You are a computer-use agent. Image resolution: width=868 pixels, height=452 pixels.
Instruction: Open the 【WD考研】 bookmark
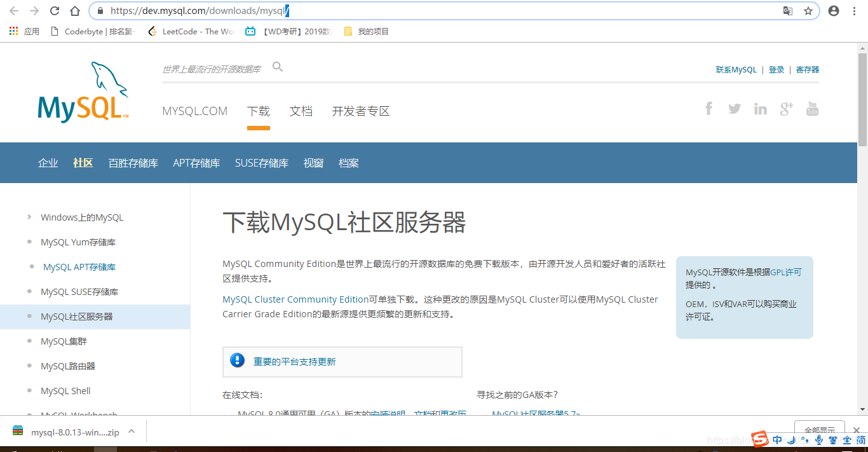coord(289,31)
